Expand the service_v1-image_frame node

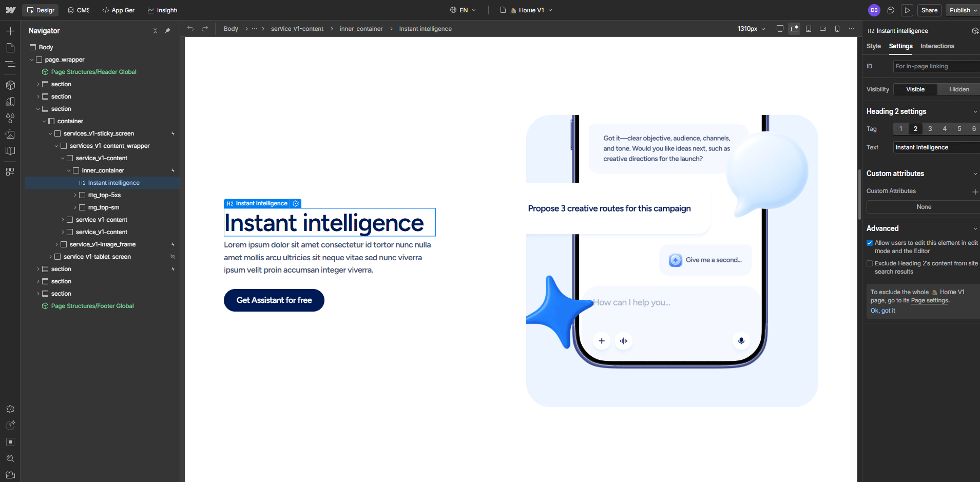(56, 244)
